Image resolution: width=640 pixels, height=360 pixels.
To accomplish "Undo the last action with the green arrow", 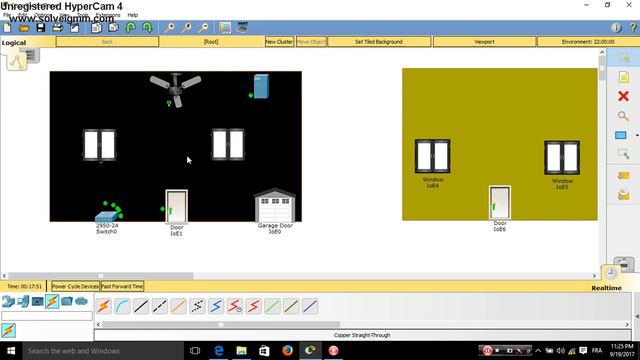I will coord(130,28).
